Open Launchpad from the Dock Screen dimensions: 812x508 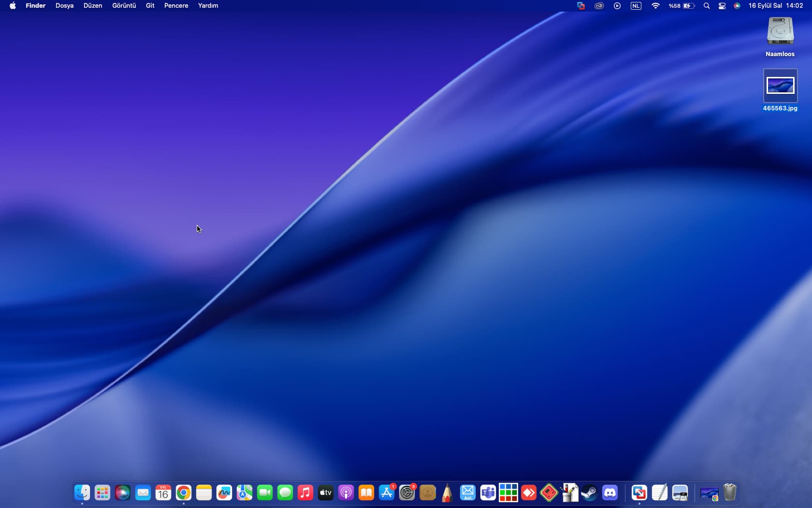click(x=102, y=493)
